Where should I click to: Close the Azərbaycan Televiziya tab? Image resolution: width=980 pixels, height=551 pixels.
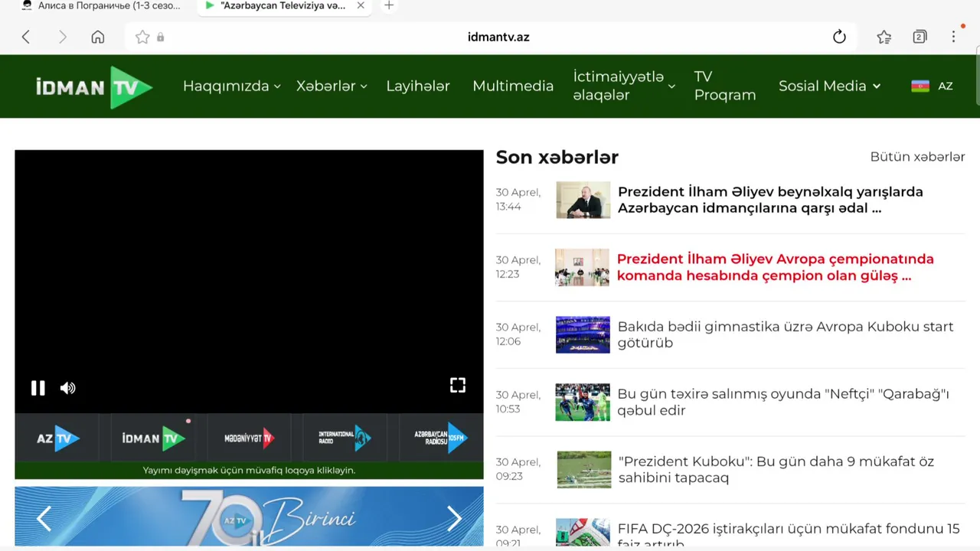pyautogui.click(x=361, y=5)
